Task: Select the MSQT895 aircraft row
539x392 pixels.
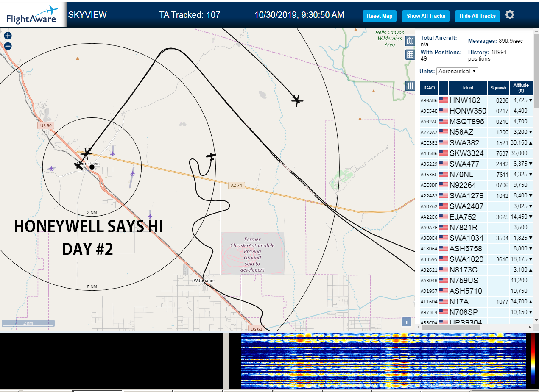Action: pos(476,122)
